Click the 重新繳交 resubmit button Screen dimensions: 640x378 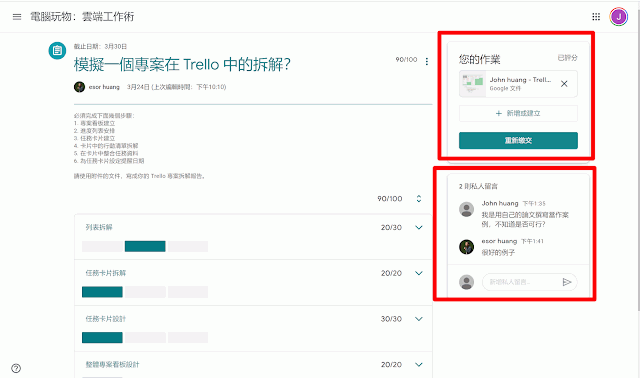coord(518,140)
